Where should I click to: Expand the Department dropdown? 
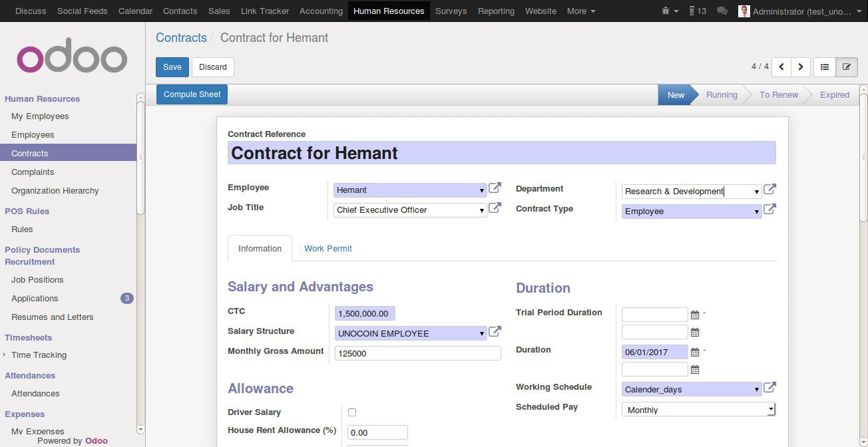coord(757,192)
